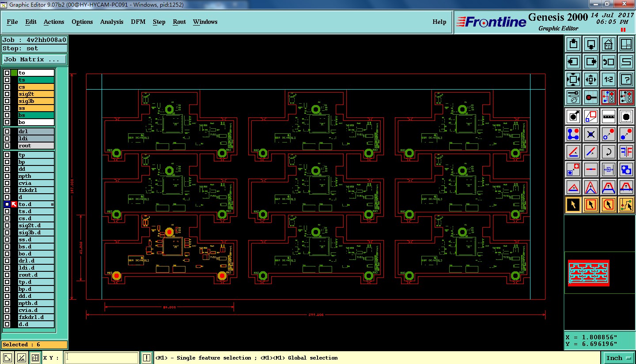Open the Analysis menu
Viewport: 636px width, 364px height.
click(112, 22)
